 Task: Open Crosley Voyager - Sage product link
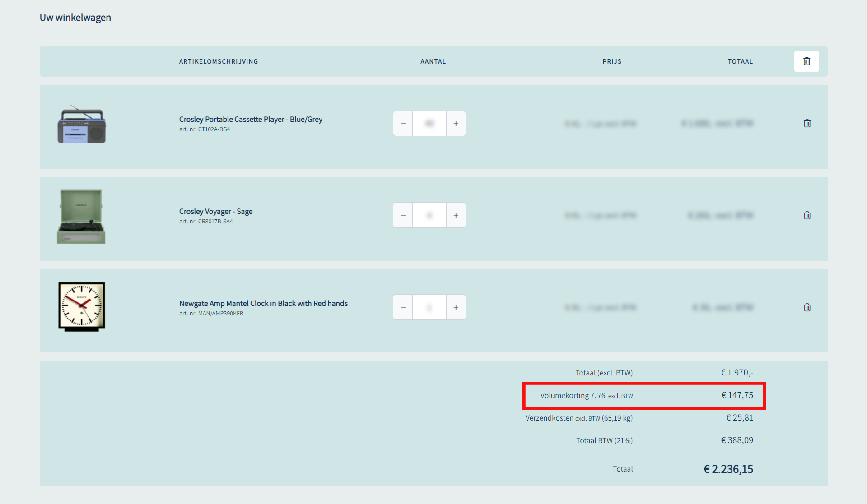tap(216, 211)
